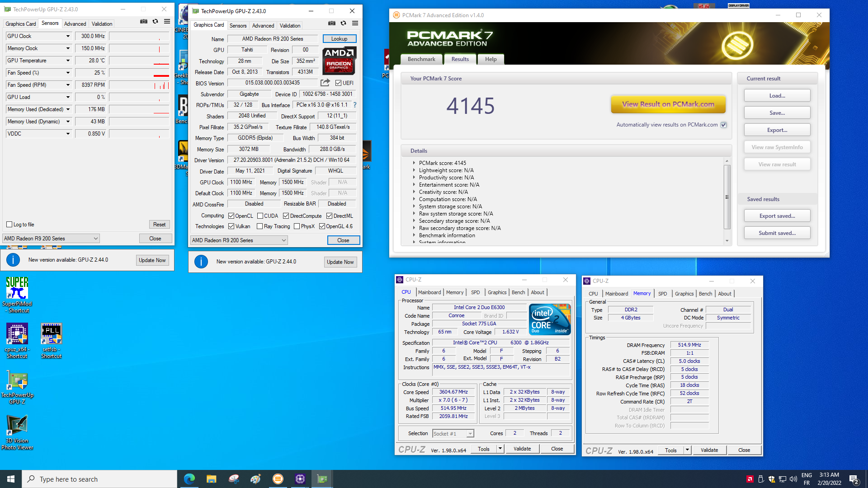
Task: Switch to Advanced tab in GPU-Z Sensors window
Action: coord(75,24)
